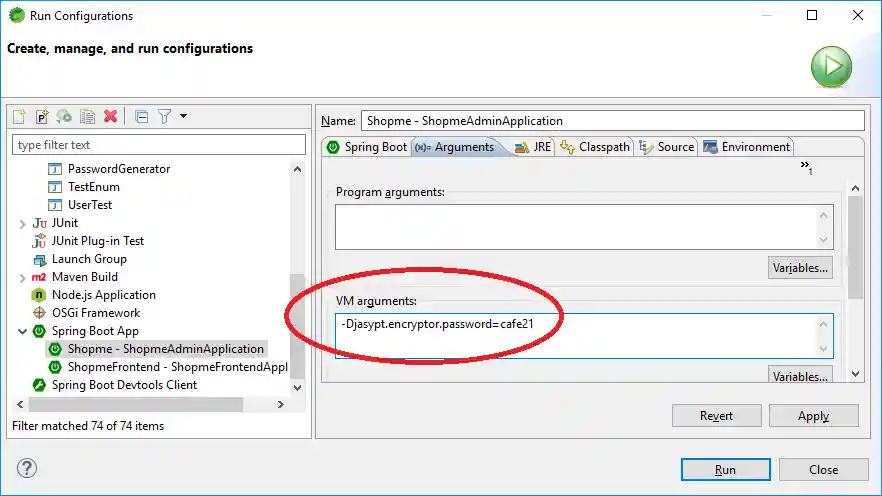Click inside the Program arguments text area

point(584,227)
